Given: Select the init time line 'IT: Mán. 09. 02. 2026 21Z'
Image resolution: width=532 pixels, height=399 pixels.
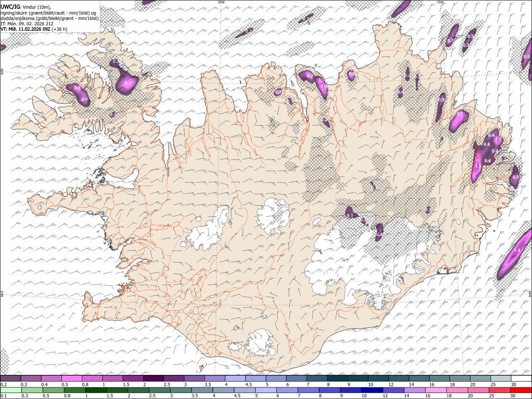Looking at the screenshot, I should tap(27, 24).
